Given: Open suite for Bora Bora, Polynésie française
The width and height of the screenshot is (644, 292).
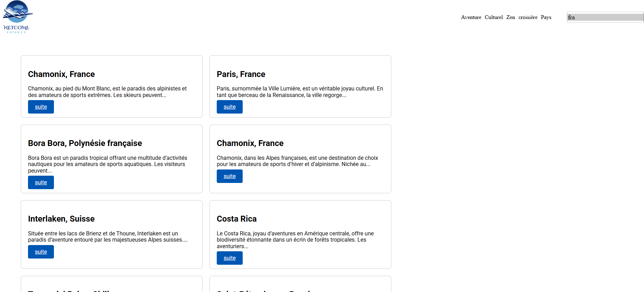Looking at the screenshot, I should coord(41,183).
